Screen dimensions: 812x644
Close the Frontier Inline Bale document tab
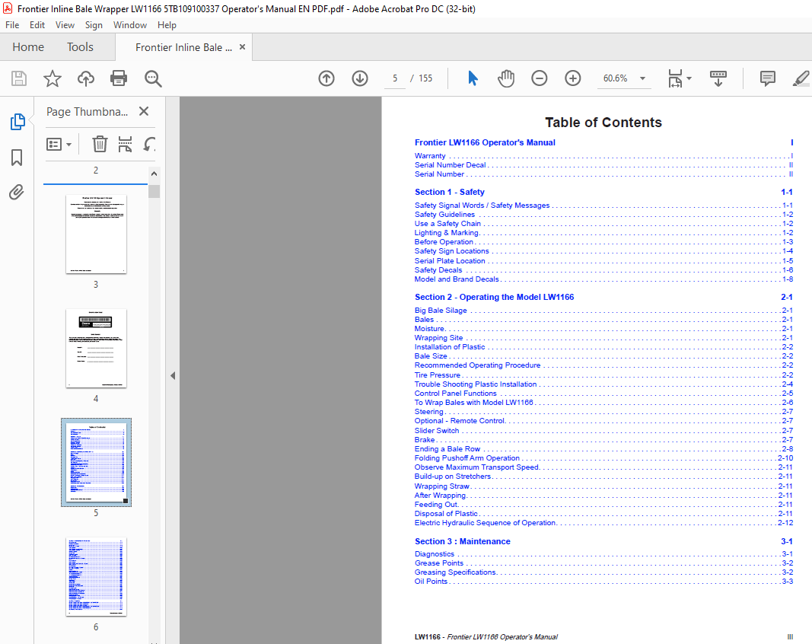point(242,47)
